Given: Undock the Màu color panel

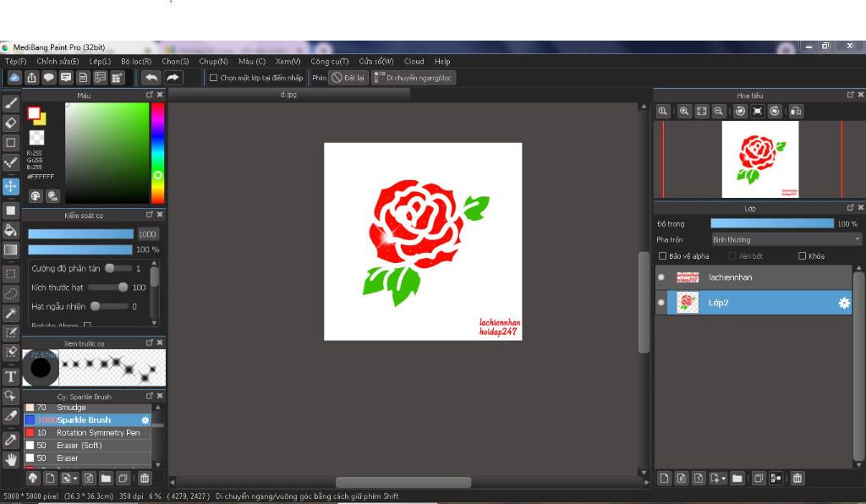Looking at the screenshot, I should (149, 95).
